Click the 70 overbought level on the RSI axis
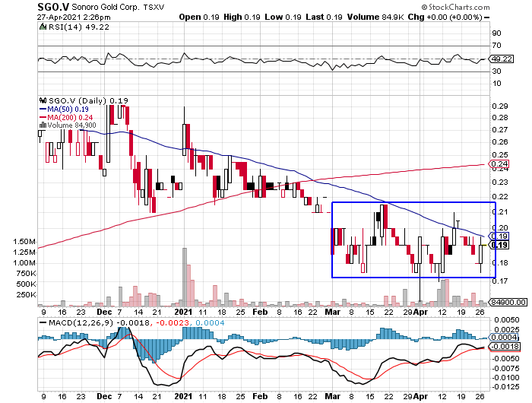This screenshot has width=532, height=403. (497, 46)
